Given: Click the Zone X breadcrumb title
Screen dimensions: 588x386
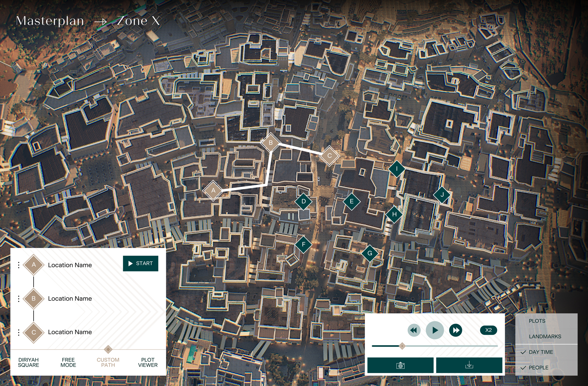Looking at the screenshot, I should tap(138, 21).
